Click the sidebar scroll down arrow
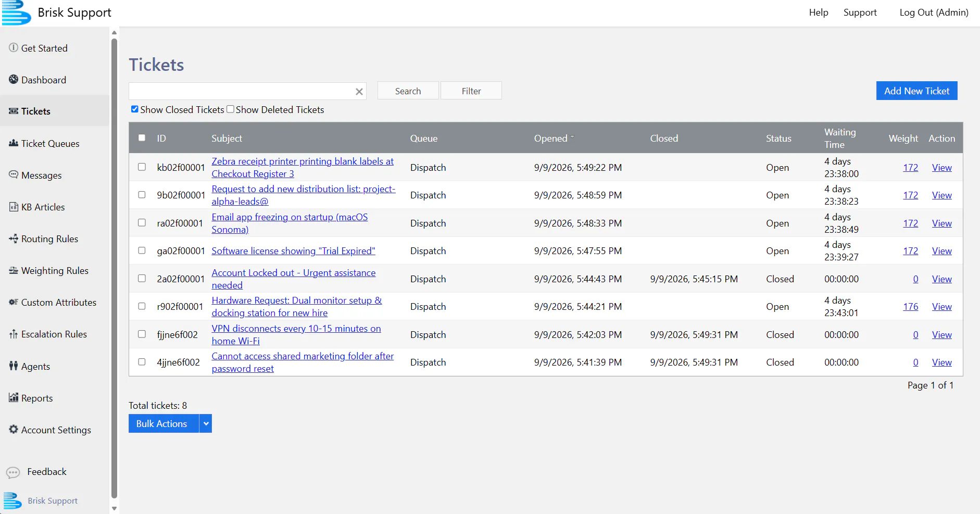This screenshot has width=980, height=514. (114, 508)
